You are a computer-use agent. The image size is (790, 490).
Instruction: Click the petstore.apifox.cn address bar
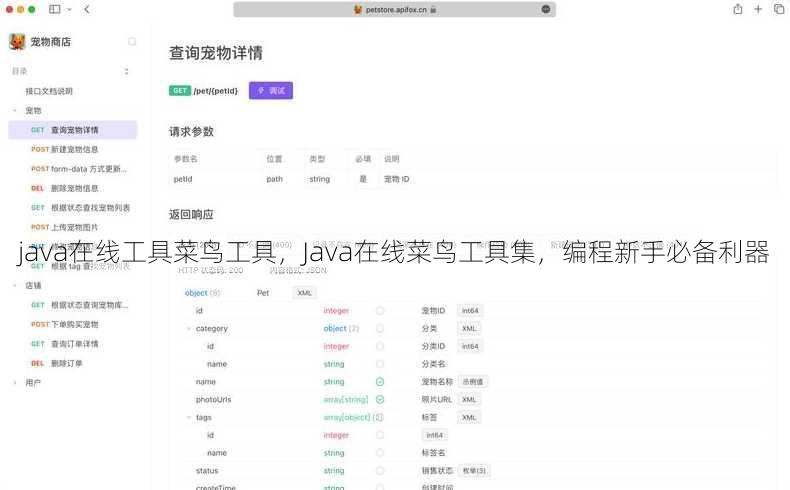point(394,10)
